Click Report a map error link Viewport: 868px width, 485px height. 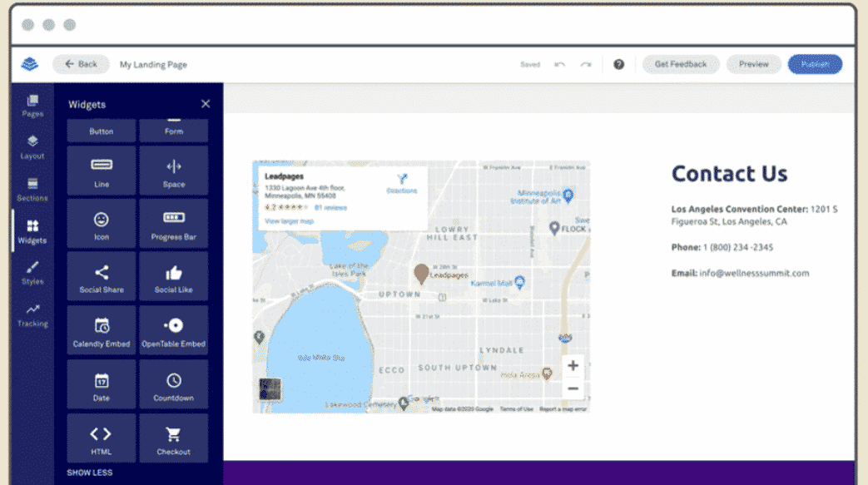coord(563,409)
